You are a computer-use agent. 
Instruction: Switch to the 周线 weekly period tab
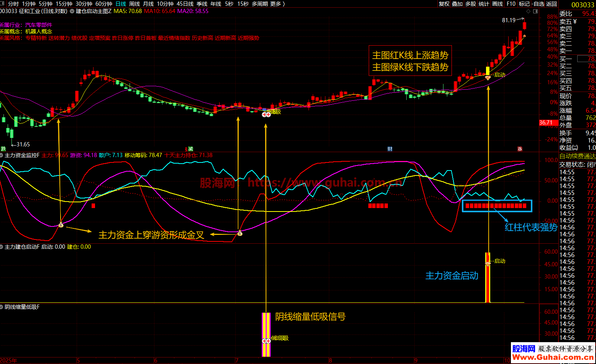point(135,4)
